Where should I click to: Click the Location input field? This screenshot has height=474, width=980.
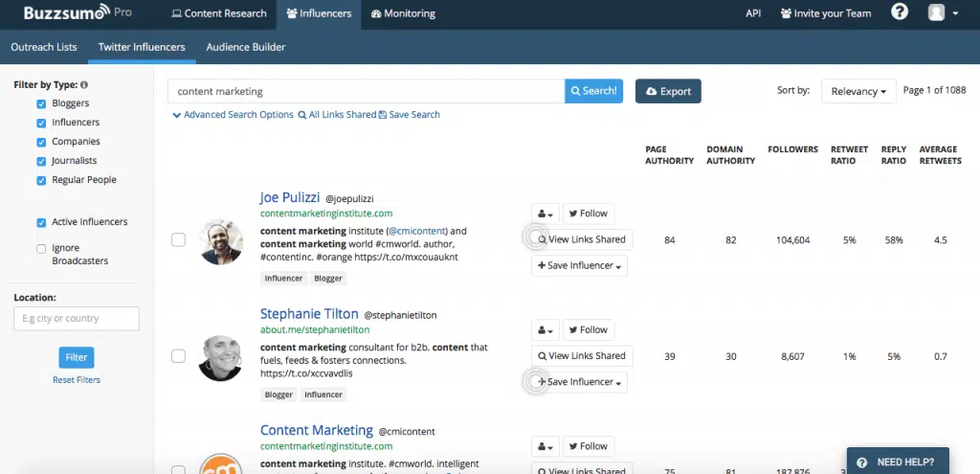(77, 319)
